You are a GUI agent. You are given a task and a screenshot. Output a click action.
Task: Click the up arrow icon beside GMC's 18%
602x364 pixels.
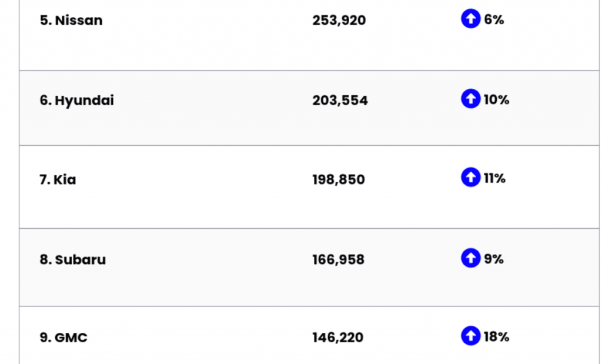(470, 336)
